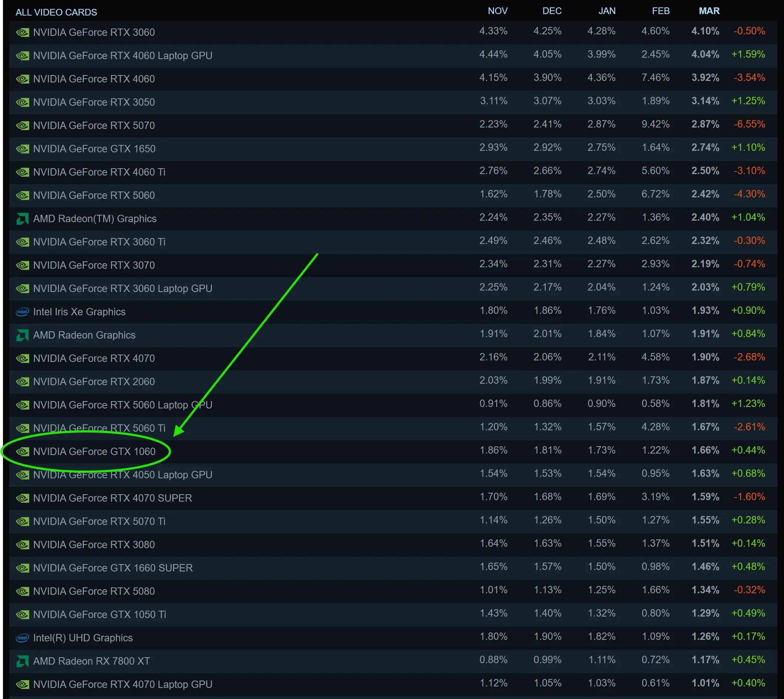The image size is (784, 699).
Task: Click the NVIDIA logo beside RTX 3060
Action: [x=22, y=33]
